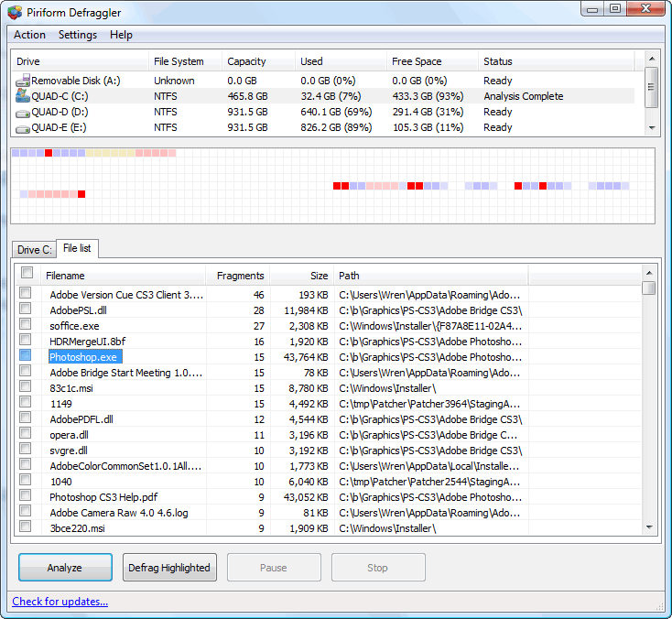The height and width of the screenshot is (619, 672).
Task: Click the Analyze button
Action: click(65, 568)
